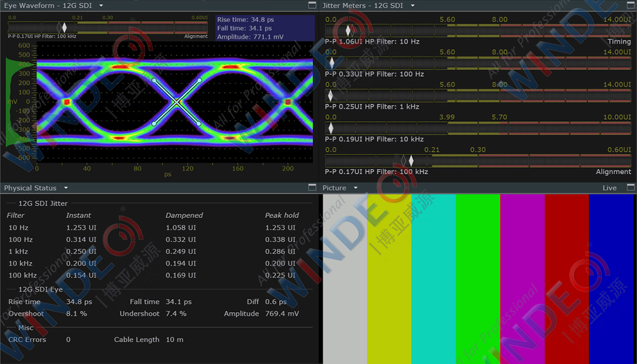Expand the Physical Status dropdown menu
This screenshot has width=637, height=364.
pos(66,188)
